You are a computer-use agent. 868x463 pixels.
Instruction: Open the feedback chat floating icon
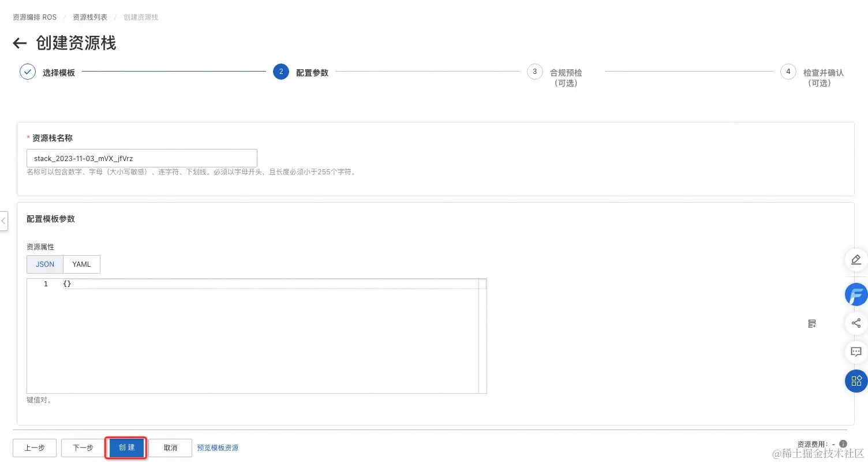point(856,351)
